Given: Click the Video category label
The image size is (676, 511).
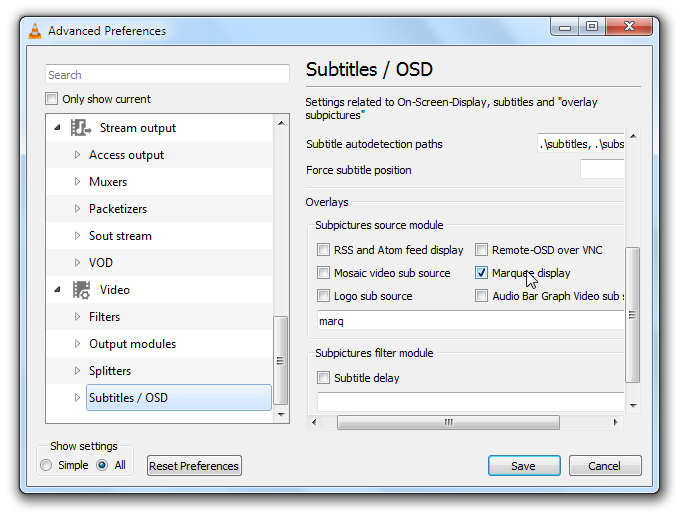Looking at the screenshot, I should [x=115, y=290].
